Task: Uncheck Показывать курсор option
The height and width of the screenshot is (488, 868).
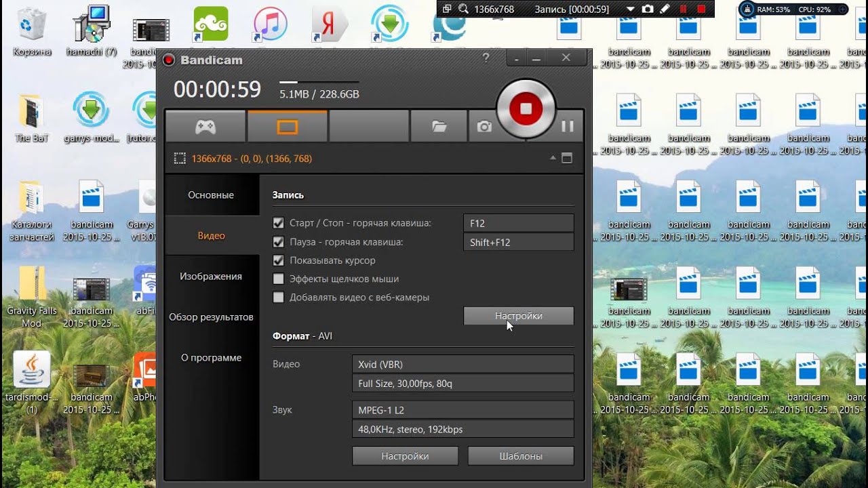Action: (x=278, y=260)
